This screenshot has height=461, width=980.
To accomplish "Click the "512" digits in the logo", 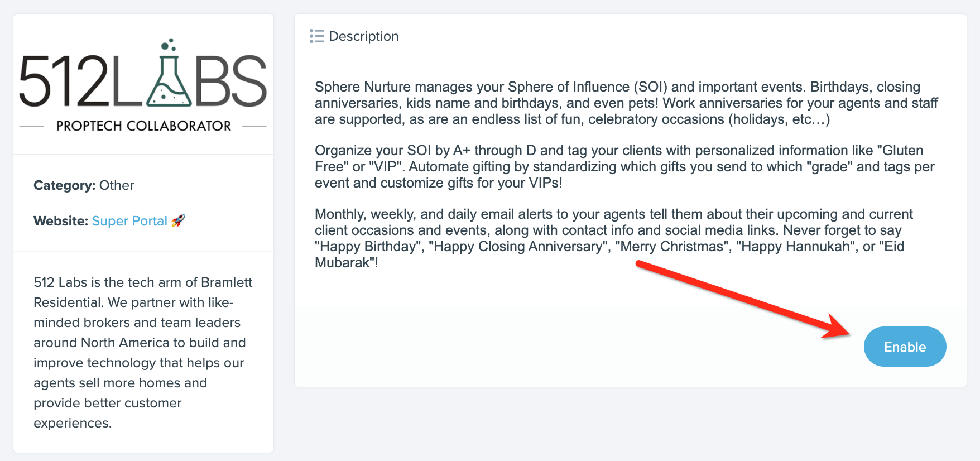I will tap(63, 82).
